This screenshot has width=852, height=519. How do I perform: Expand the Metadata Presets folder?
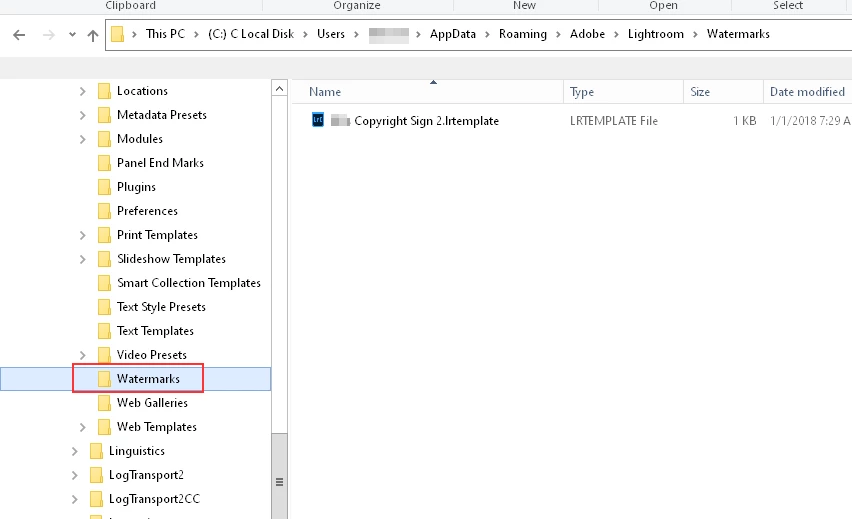click(x=83, y=115)
